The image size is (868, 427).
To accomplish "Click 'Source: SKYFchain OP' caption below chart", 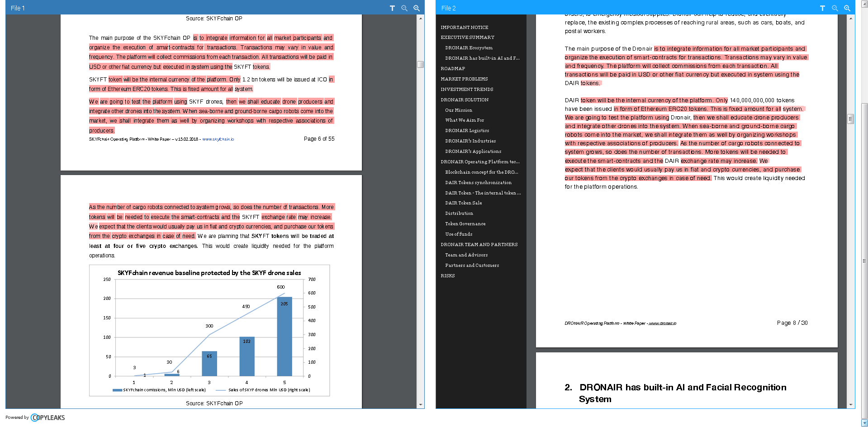I will 214,403.
